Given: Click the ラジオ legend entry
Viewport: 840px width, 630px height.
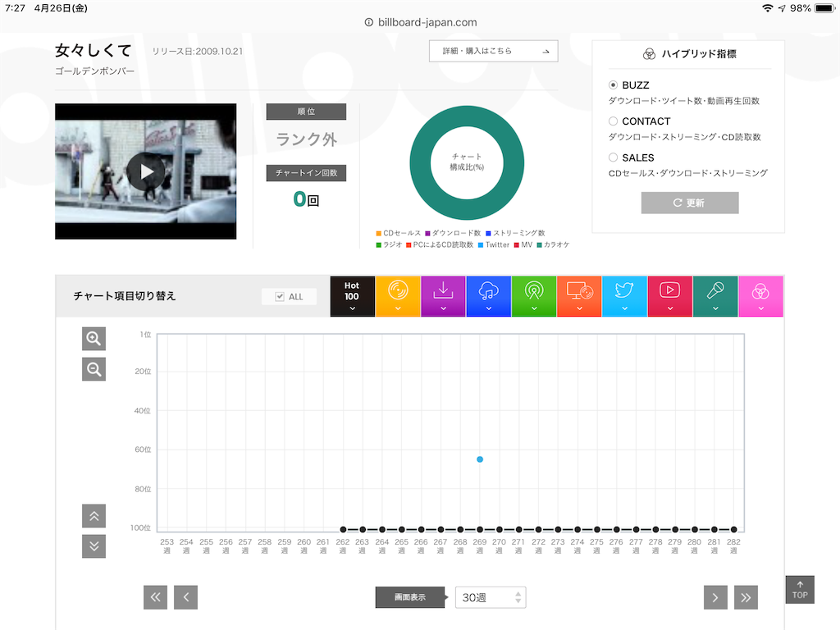Looking at the screenshot, I should tap(389, 244).
